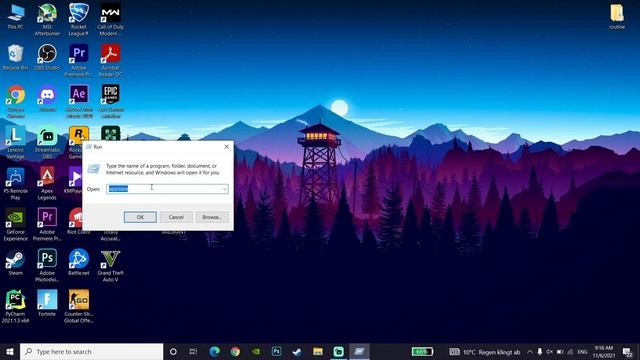Click the Browse... button in Run

pyautogui.click(x=212, y=217)
